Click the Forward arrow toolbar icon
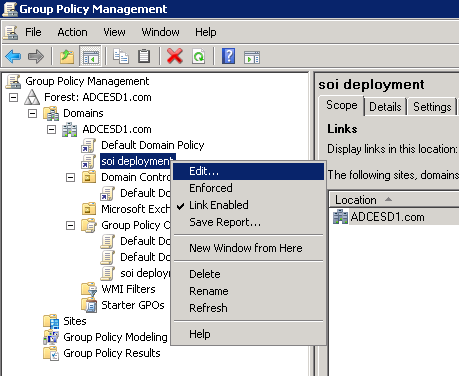459x376 pixels. [x=36, y=56]
